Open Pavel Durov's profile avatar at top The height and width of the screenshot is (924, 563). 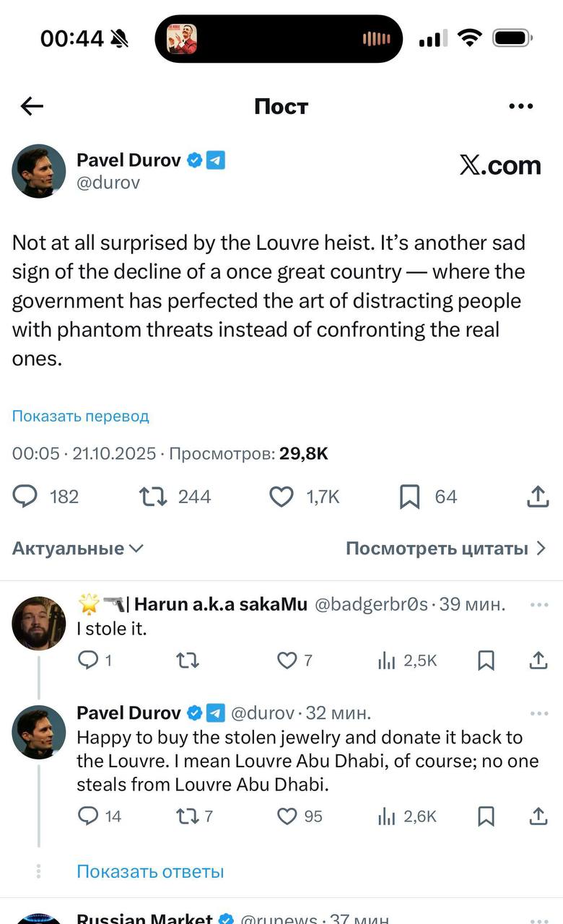(39, 171)
